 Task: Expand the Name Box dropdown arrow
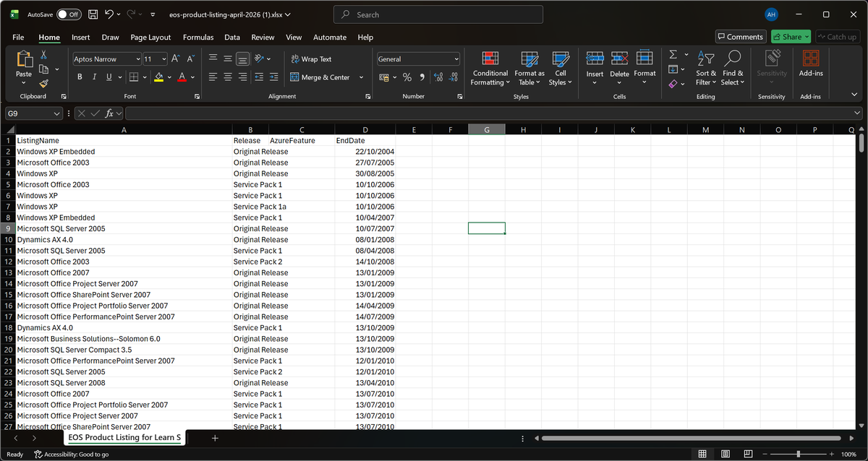[57, 113]
